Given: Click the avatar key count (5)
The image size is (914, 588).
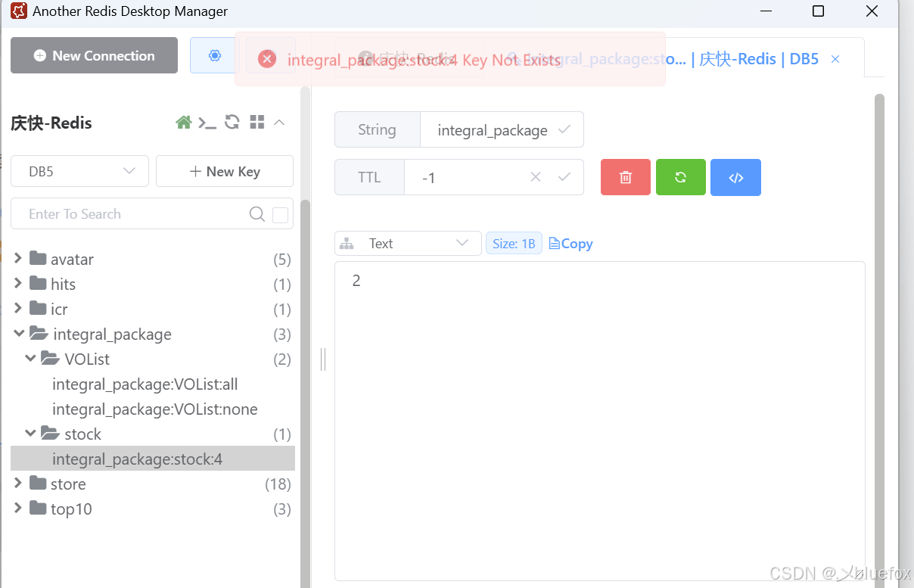Looking at the screenshot, I should pos(282,259).
